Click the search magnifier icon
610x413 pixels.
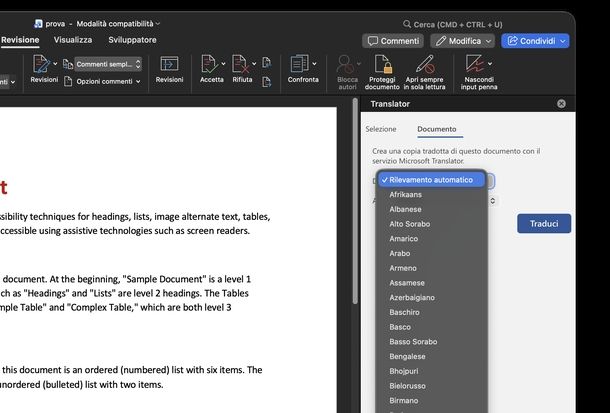[407, 24]
